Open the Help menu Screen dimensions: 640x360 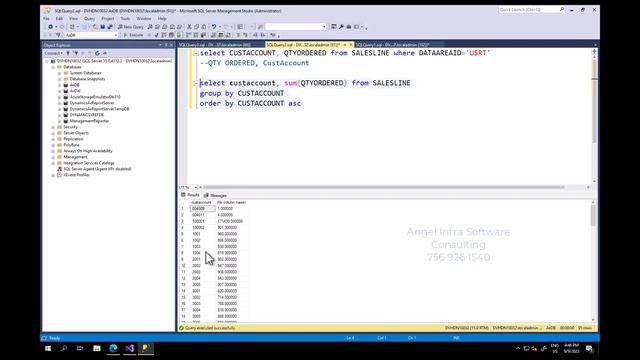click(162, 19)
